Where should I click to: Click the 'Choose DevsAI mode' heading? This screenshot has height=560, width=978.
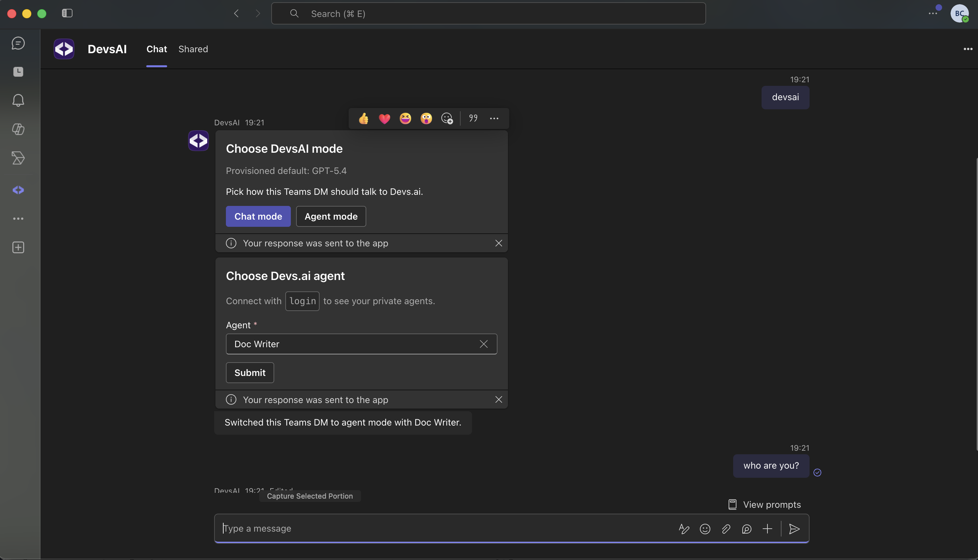pyautogui.click(x=284, y=148)
